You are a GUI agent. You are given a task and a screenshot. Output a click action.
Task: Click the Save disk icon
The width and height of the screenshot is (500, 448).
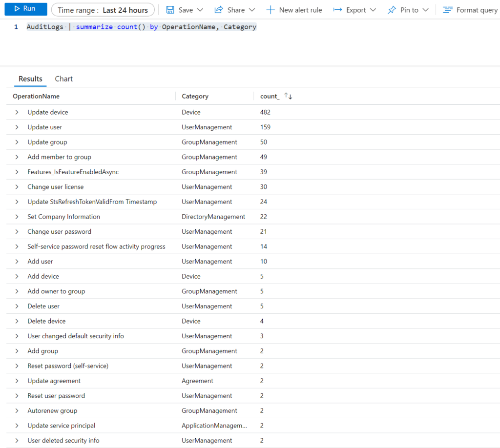click(x=170, y=10)
